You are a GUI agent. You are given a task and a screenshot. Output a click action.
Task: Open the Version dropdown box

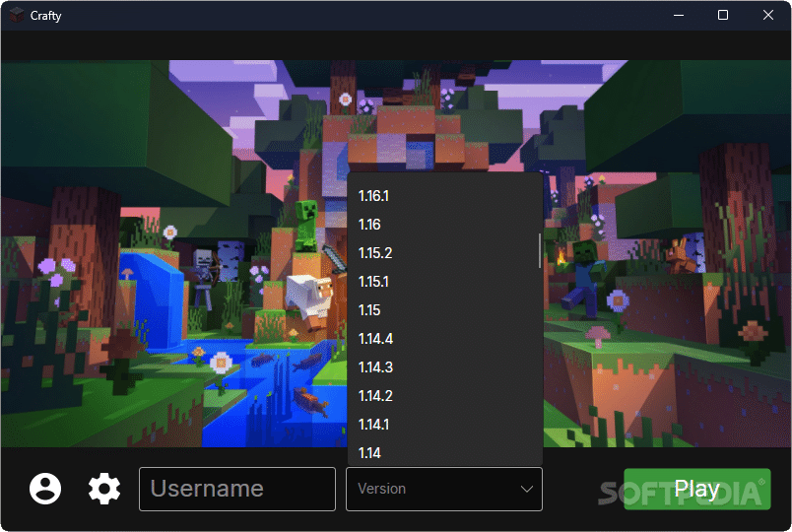click(444, 489)
